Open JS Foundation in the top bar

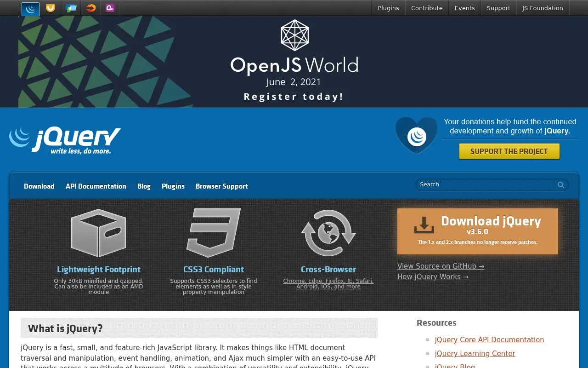click(543, 8)
